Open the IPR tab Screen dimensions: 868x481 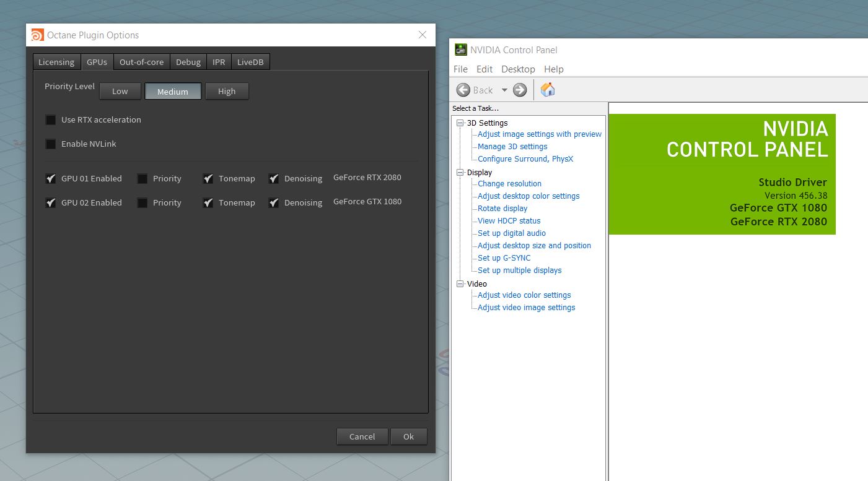[219, 62]
